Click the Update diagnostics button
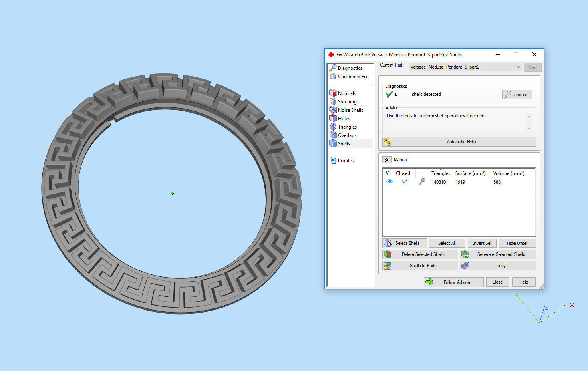 tap(517, 95)
